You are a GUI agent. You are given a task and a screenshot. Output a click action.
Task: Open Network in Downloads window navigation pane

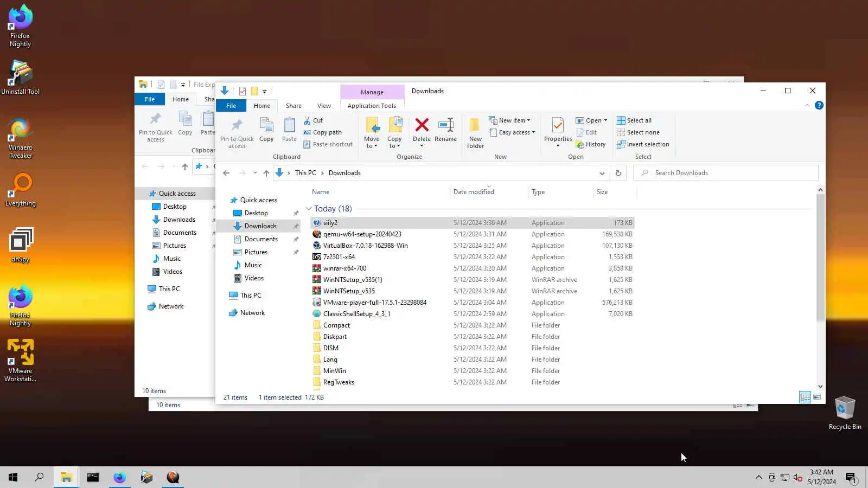pos(252,313)
